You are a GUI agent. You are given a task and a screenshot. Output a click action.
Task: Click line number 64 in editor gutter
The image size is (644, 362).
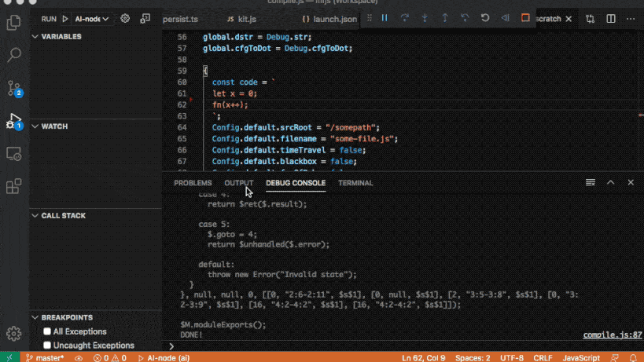(x=182, y=127)
